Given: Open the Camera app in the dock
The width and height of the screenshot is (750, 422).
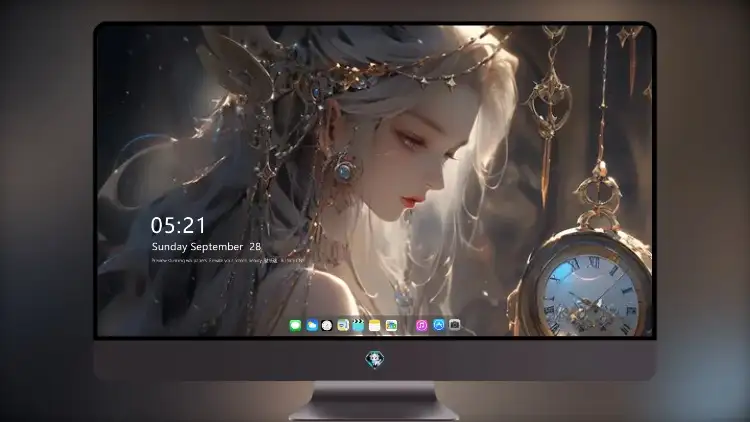Looking at the screenshot, I should [x=454, y=325].
